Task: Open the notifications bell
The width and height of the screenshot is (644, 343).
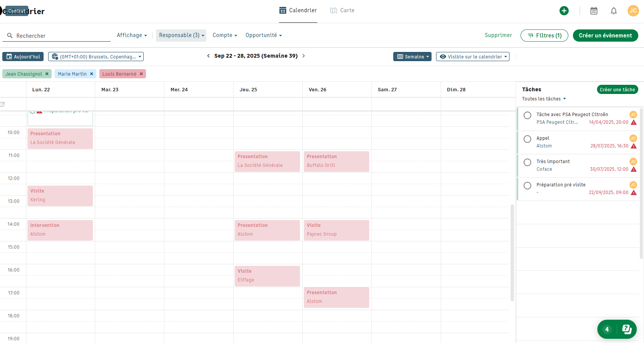Action: 613,11
